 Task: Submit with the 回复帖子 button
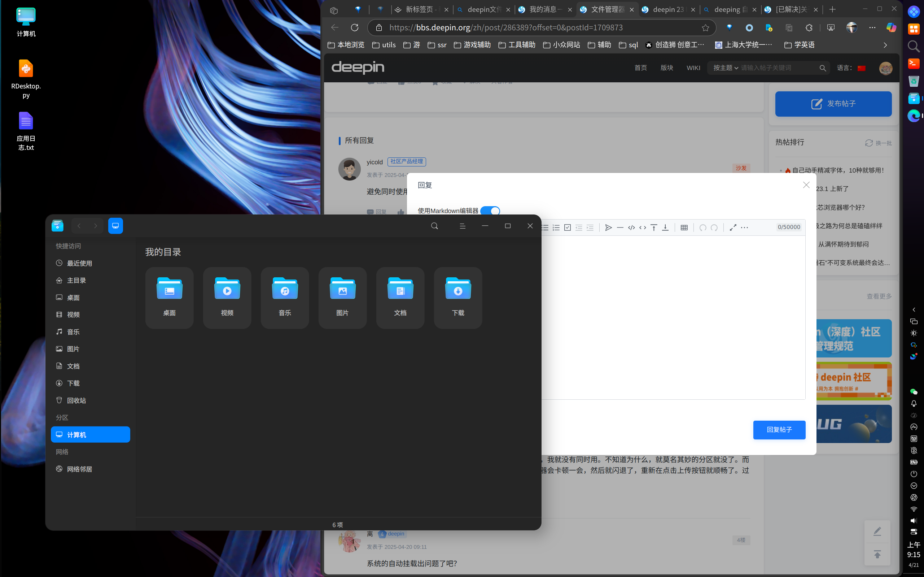point(779,430)
